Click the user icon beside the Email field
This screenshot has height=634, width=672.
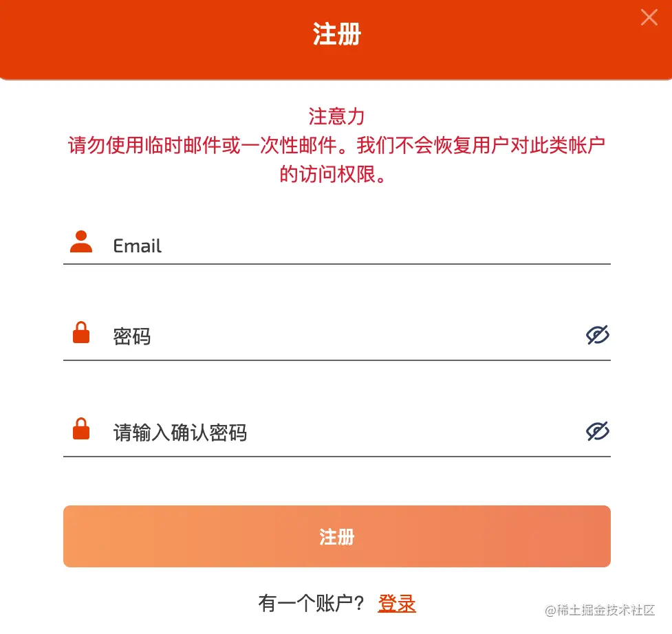80,242
